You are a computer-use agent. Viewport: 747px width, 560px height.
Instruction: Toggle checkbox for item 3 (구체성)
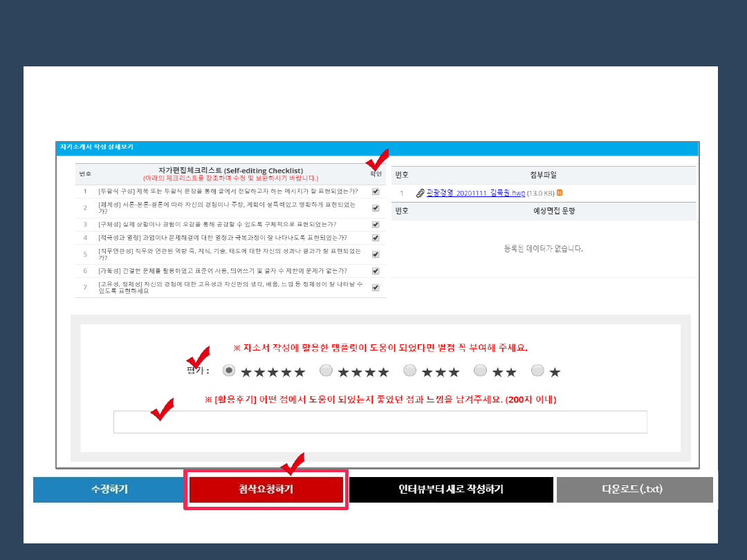pyautogui.click(x=376, y=225)
